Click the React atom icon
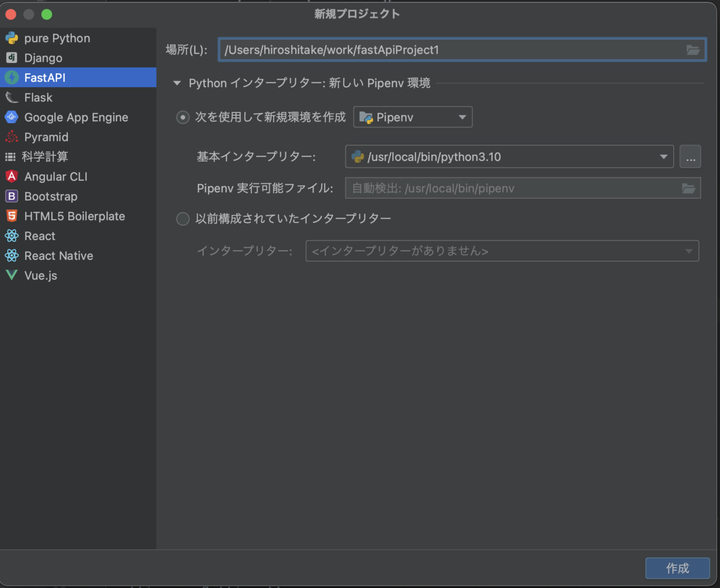This screenshot has width=720, height=588. 11,236
